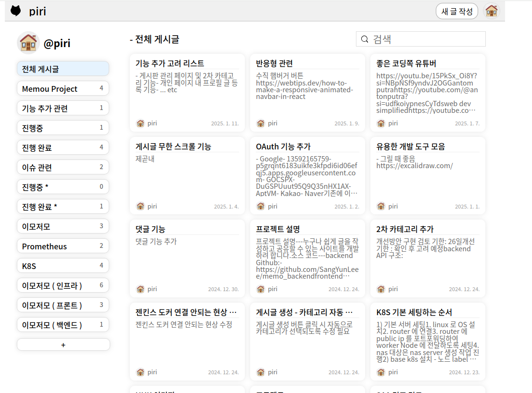Open the 기능 추가 고려 리스트 post title
This screenshot has width=532, height=393.
coord(170,63)
